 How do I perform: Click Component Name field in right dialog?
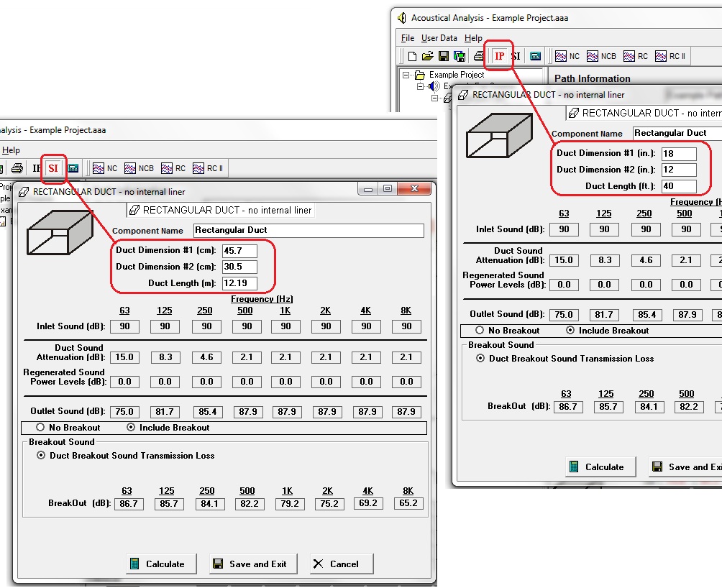click(677, 134)
